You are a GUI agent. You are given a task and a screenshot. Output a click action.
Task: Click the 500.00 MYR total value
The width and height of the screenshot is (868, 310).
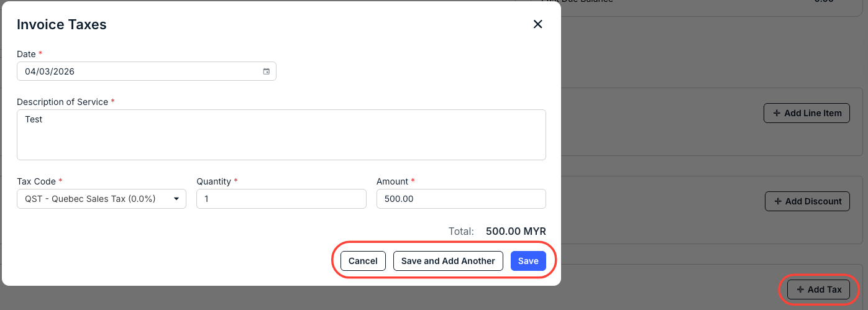[x=516, y=231]
